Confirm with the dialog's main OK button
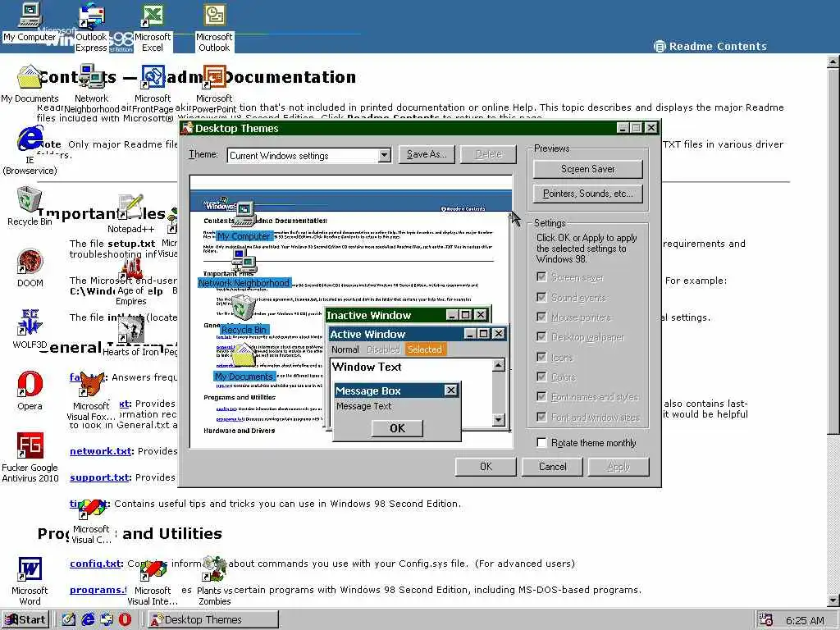 coord(486,467)
